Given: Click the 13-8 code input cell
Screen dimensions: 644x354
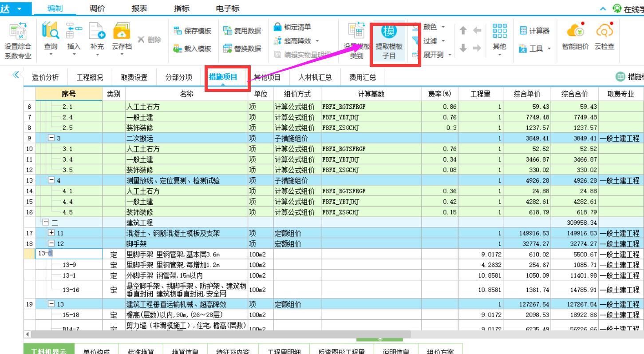Looking at the screenshot, I should (69, 254).
